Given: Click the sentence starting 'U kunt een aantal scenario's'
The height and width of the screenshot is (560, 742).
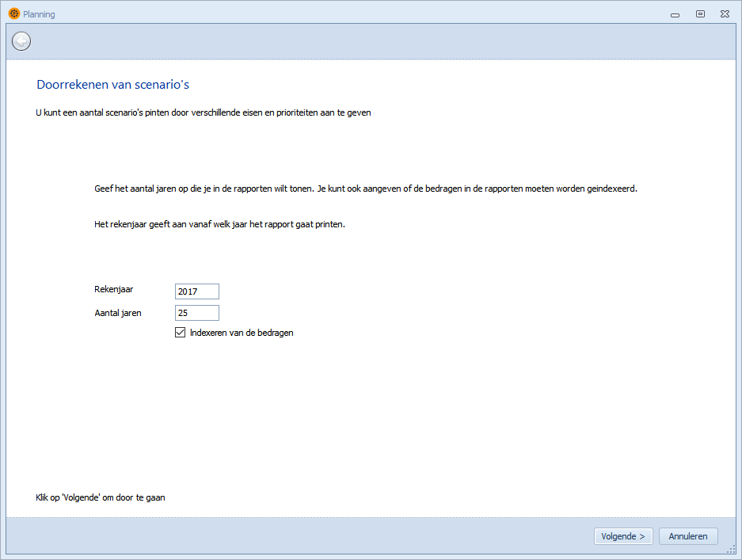Looking at the screenshot, I should 204,112.
